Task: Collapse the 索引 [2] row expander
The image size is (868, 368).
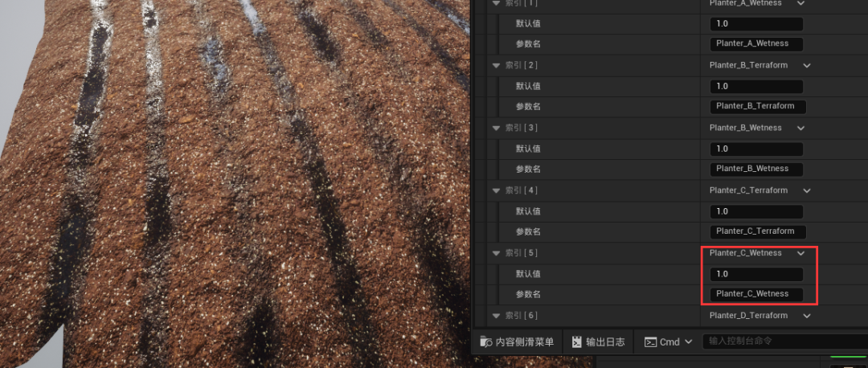Action: pyautogui.click(x=496, y=65)
